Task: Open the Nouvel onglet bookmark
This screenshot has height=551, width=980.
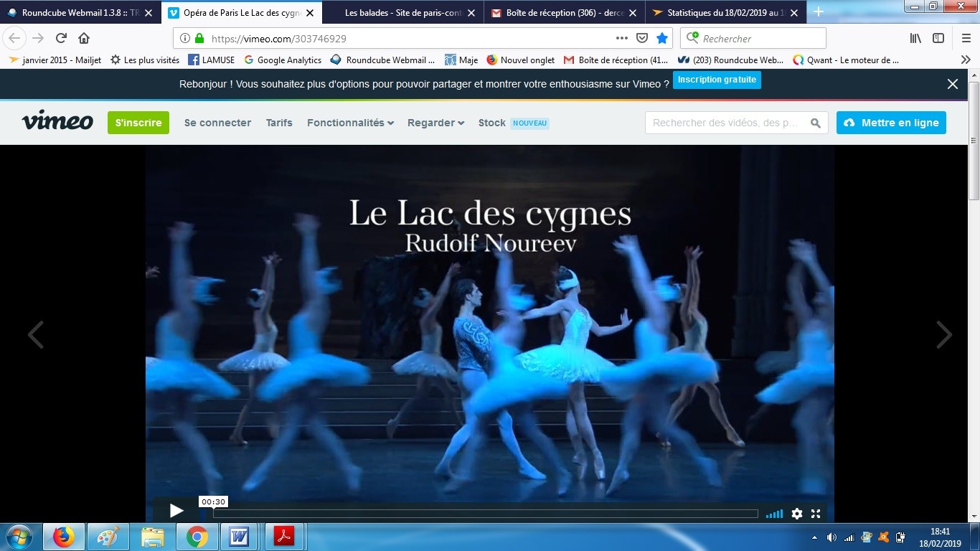Action: coord(521,60)
